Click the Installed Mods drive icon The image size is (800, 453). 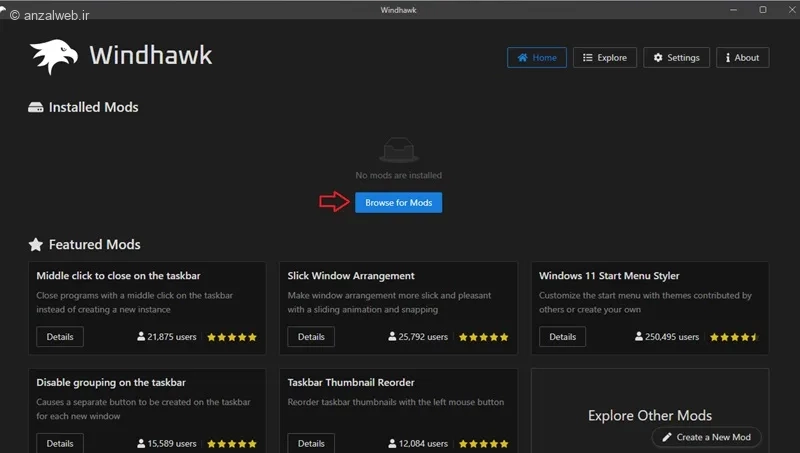pyautogui.click(x=36, y=107)
